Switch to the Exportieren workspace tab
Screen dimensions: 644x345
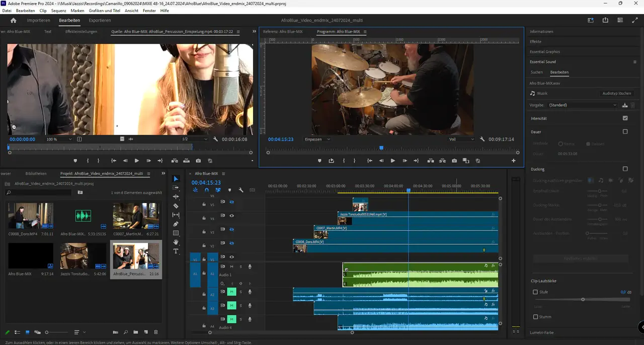pos(100,21)
